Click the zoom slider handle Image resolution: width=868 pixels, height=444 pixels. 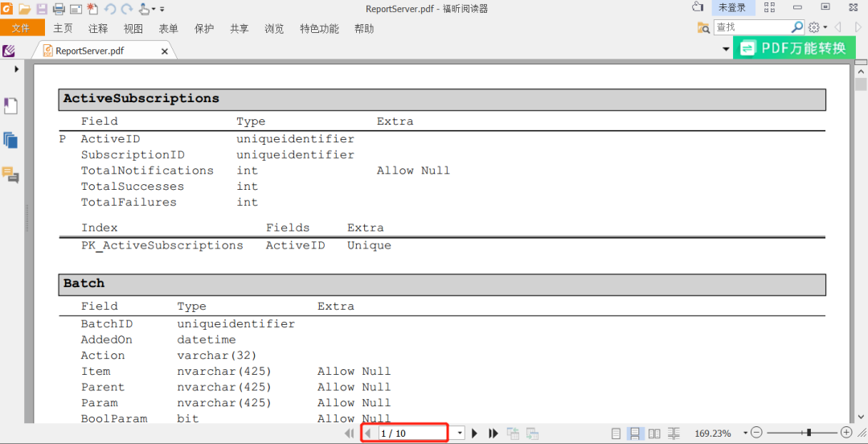(x=809, y=433)
